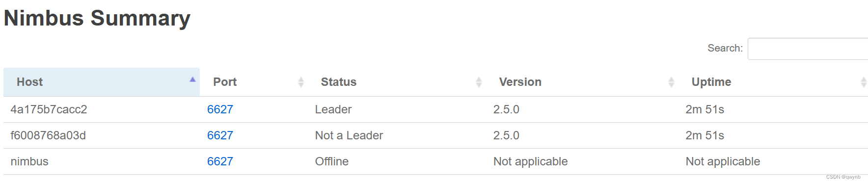Click the Nimbus Summary heading
868x184 pixels.
coord(97,18)
